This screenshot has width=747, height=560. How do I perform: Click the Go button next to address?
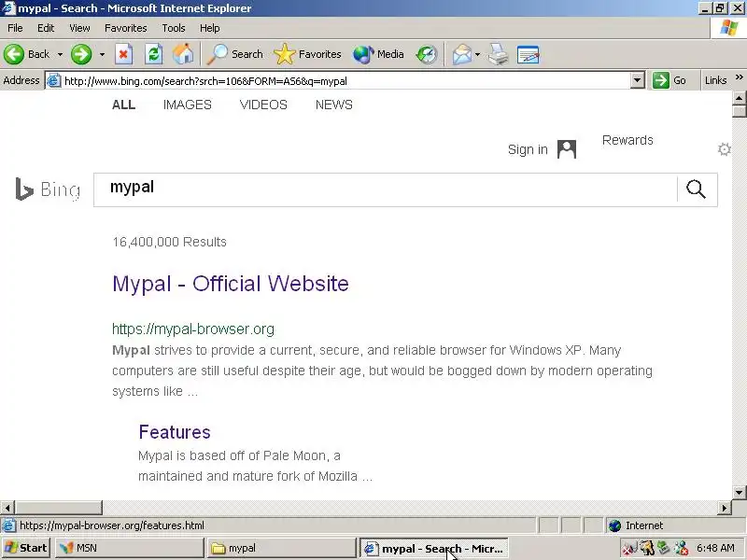coord(669,80)
